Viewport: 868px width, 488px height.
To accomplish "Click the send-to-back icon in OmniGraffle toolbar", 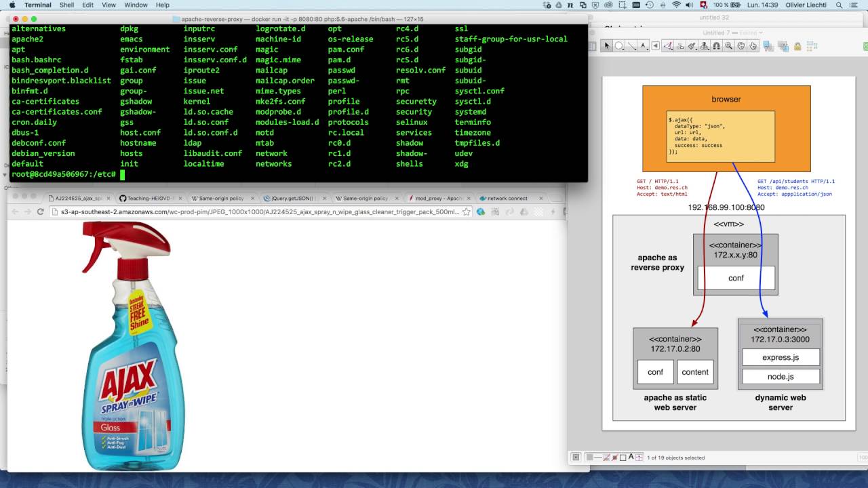I will point(783,46).
